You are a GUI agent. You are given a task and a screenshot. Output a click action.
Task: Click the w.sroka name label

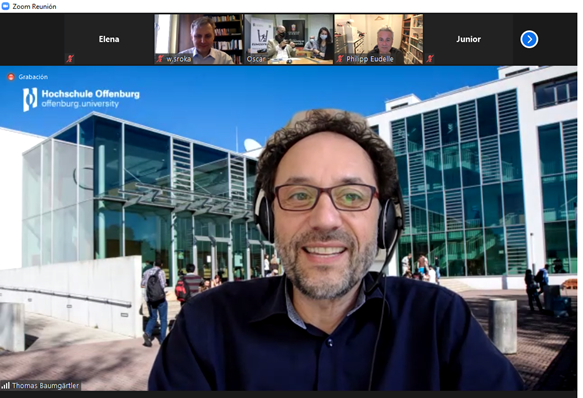[x=178, y=59]
